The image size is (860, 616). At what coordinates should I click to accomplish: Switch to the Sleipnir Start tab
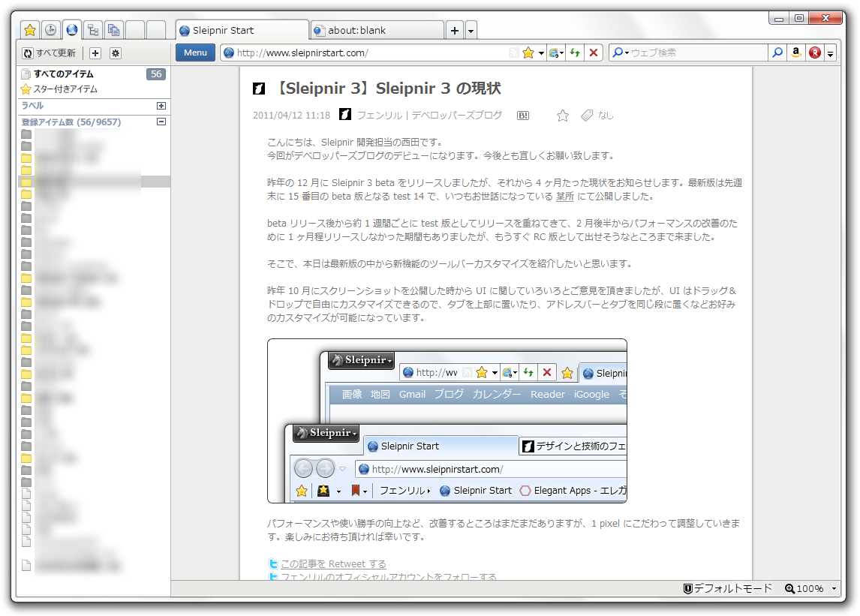(242, 30)
